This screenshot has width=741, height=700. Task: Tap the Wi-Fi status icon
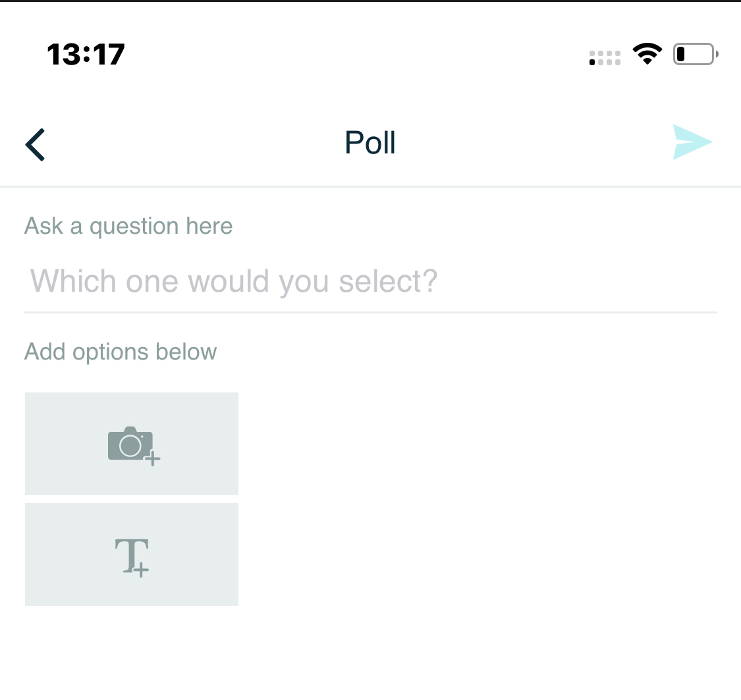point(647,54)
